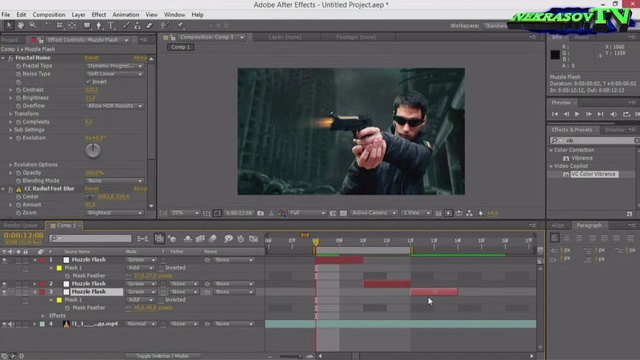Select the Puppet Pin tool

click(x=180, y=25)
